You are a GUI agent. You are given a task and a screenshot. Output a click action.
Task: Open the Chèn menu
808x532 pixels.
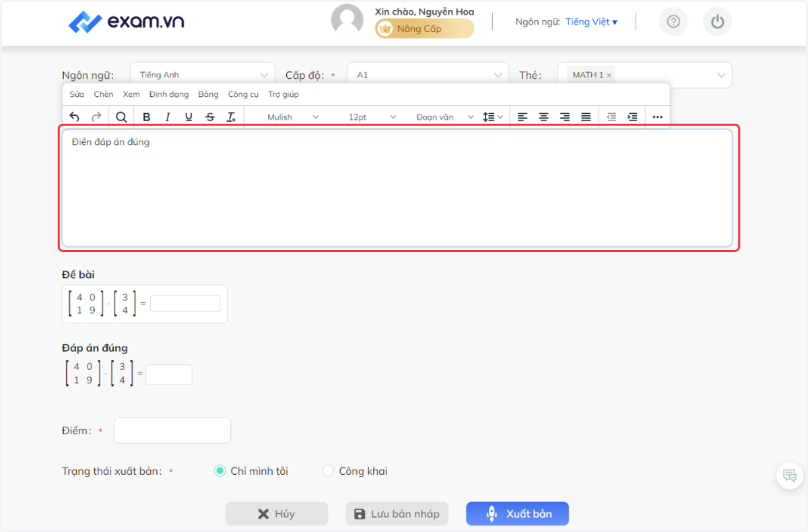click(104, 94)
